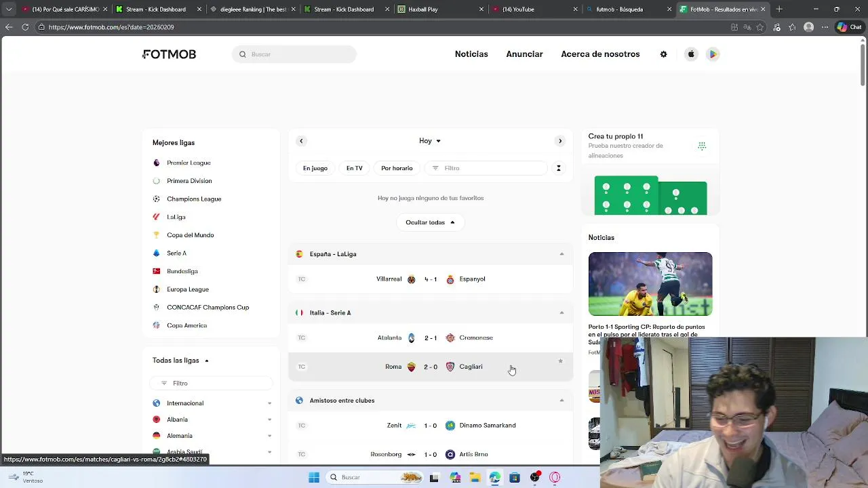Open Microsoft Store from the taskbar

coord(515,477)
